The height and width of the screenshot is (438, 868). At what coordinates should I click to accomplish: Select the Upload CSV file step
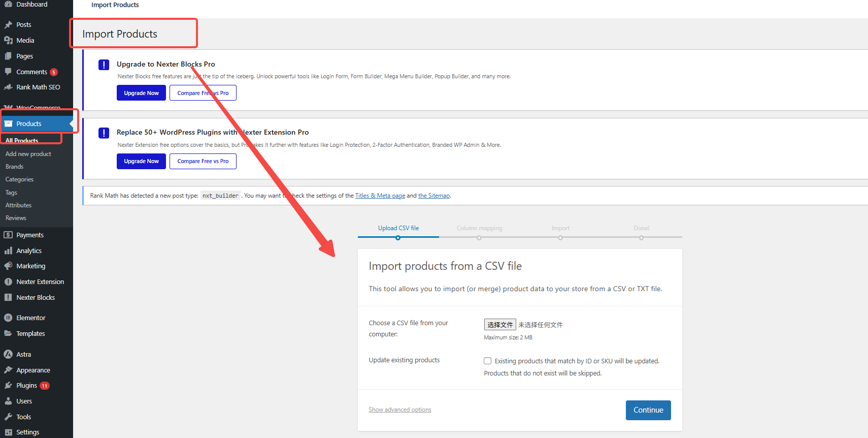(398, 229)
